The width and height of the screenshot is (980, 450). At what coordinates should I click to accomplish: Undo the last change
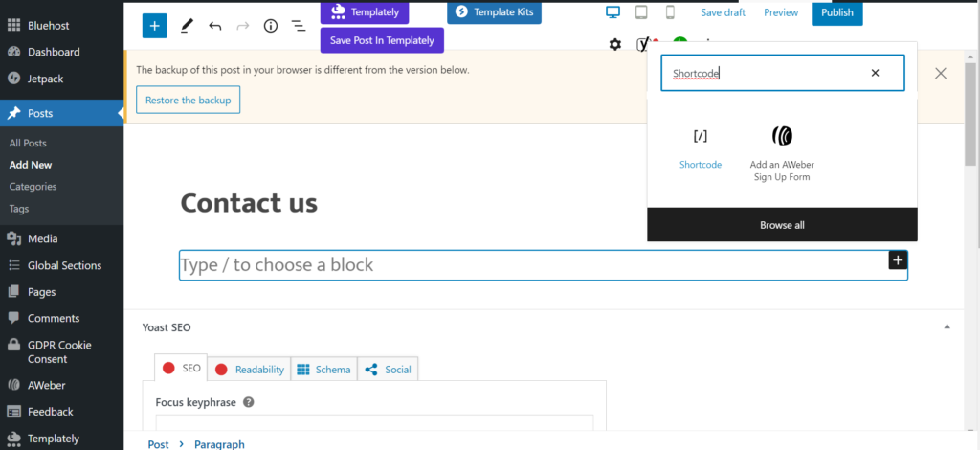(215, 26)
